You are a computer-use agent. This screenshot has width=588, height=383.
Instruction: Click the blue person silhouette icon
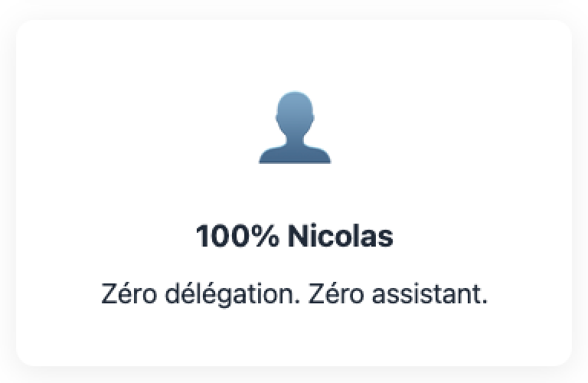pyautogui.click(x=294, y=129)
